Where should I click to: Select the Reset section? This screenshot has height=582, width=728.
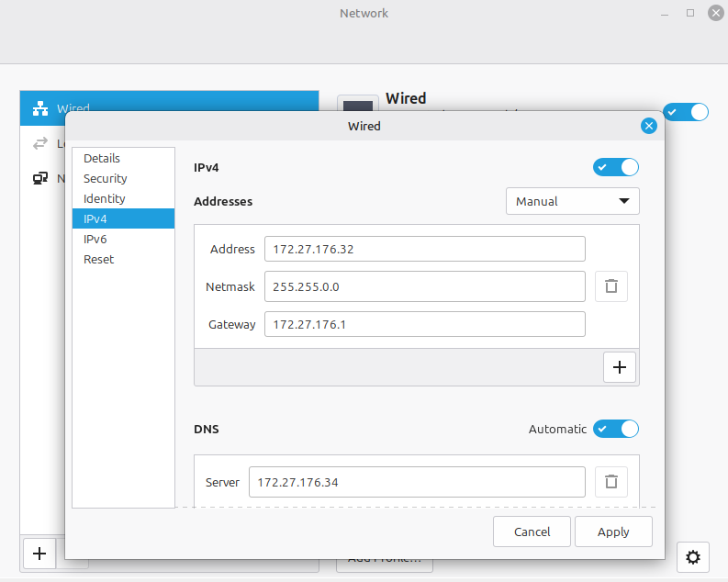(99, 259)
